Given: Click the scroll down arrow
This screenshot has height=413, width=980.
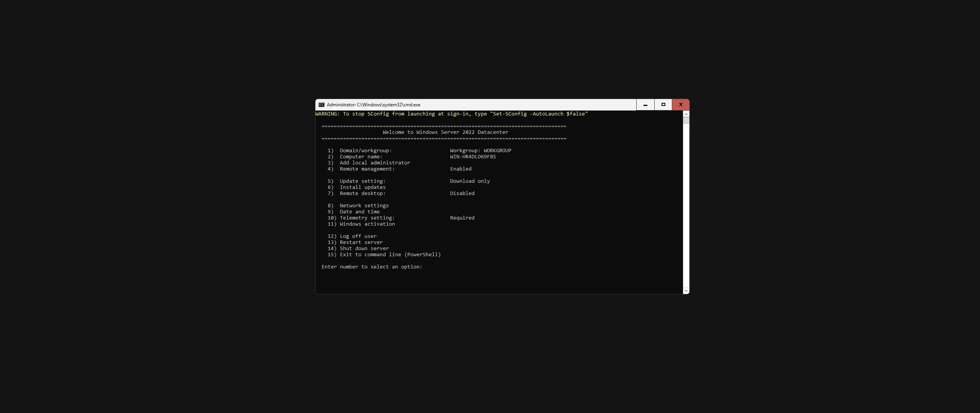Looking at the screenshot, I should (x=686, y=291).
